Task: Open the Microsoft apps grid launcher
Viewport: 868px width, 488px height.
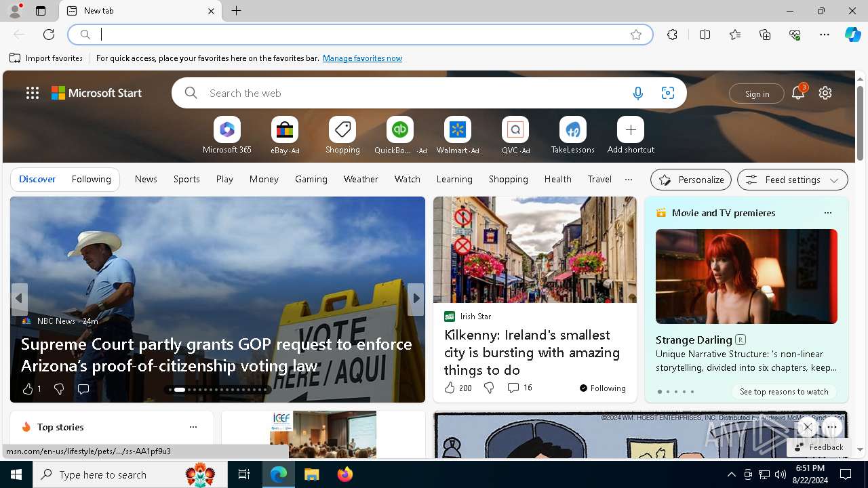Action: tap(33, 93)
